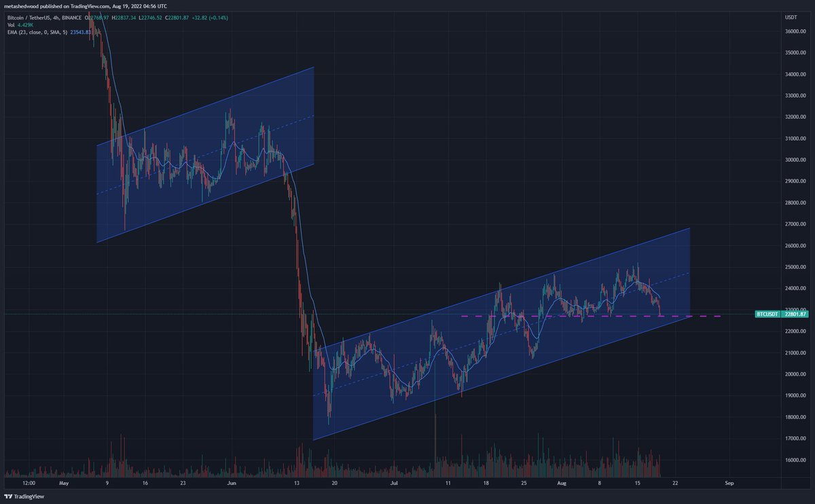Click the 12:00 label on the time axis
Viewport: 815px width, 504px height.
[28, 483]
